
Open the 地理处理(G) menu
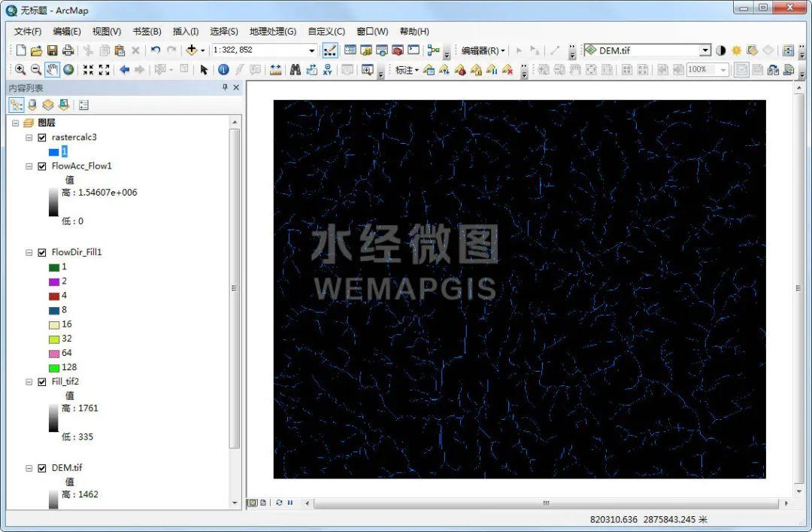[273, 31]
